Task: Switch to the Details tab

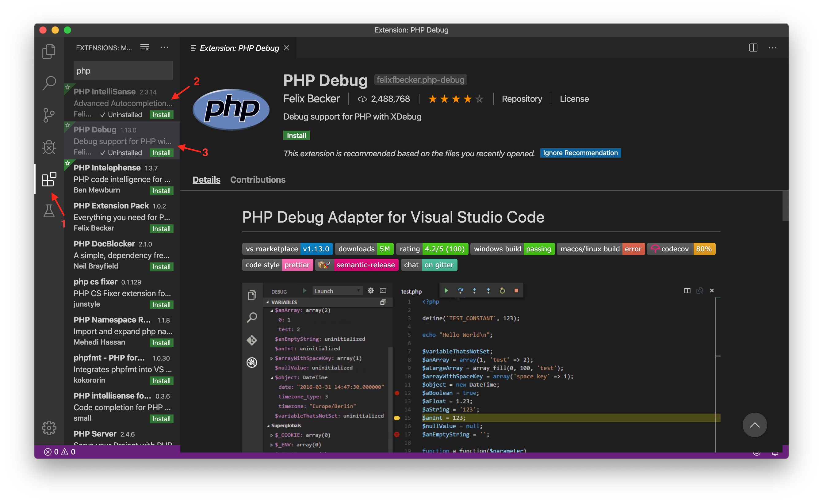Action: click(206, 180)
